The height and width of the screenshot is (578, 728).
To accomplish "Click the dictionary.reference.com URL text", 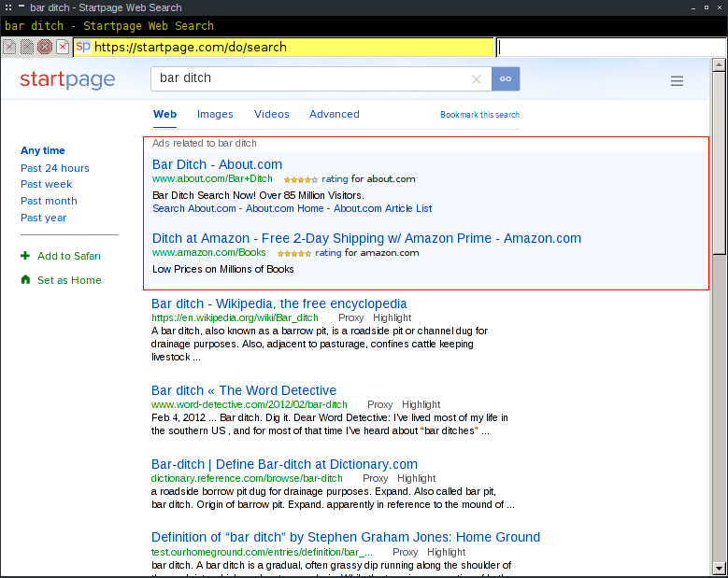I will pyautogui.click(x=247, y=478).
